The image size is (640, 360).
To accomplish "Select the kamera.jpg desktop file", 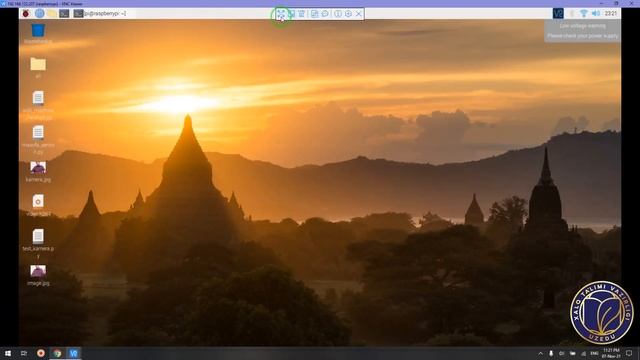I will (x=38, y=172).
